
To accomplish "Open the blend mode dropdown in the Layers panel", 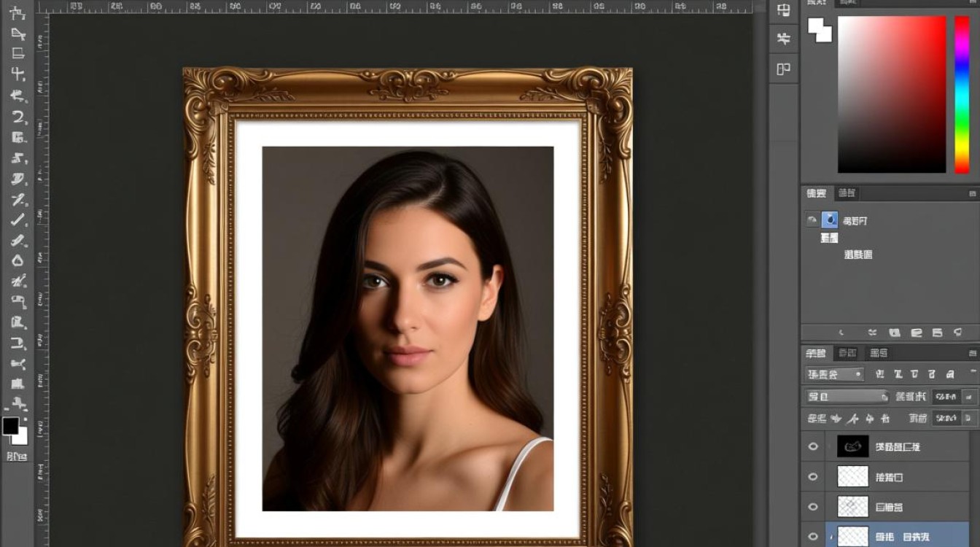I will pyautogui.click(x=847, y=397).
